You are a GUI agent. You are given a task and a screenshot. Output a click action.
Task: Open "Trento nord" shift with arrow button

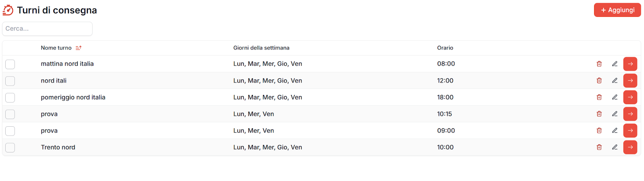[x=630, y=147]
